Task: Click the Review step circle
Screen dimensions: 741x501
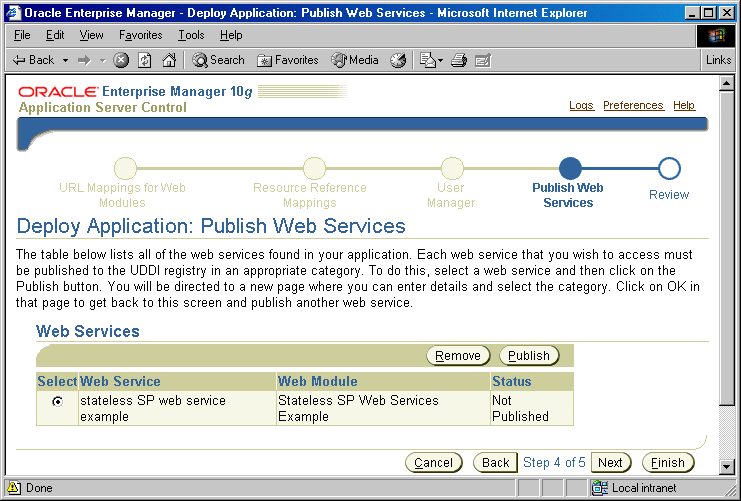Action: pyautogui.click(x=669, y=169)
